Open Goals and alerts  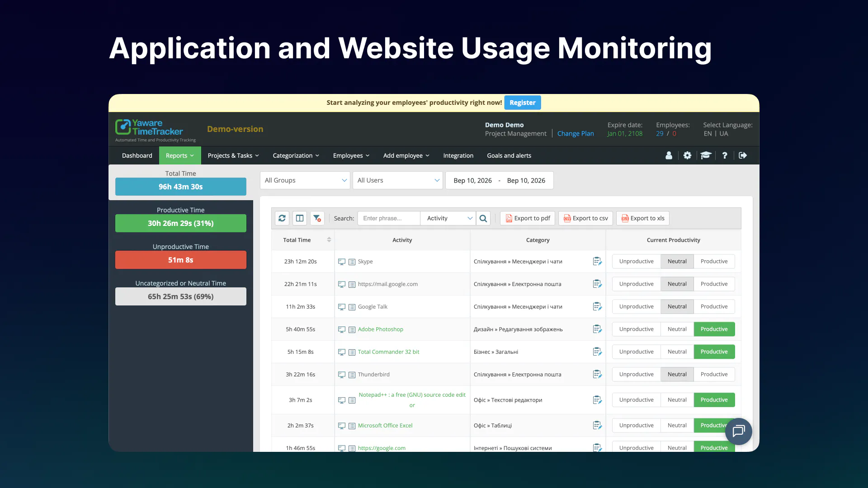click(509, 155)
